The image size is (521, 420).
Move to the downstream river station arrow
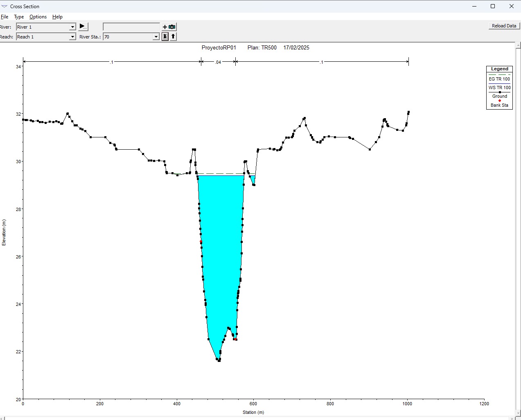coord(165,36)
